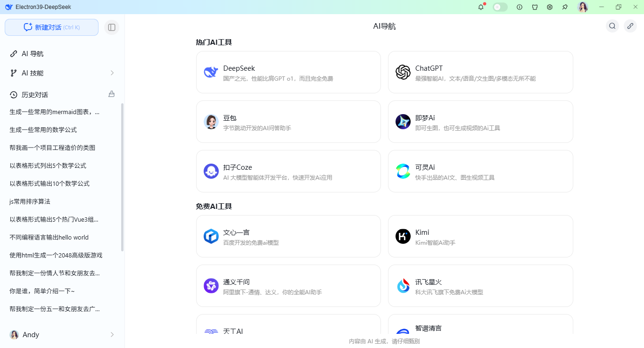644x348 pixels.
Task: Collapse the sidebar with the panel toggle icon
Action: tap(112, 27)
